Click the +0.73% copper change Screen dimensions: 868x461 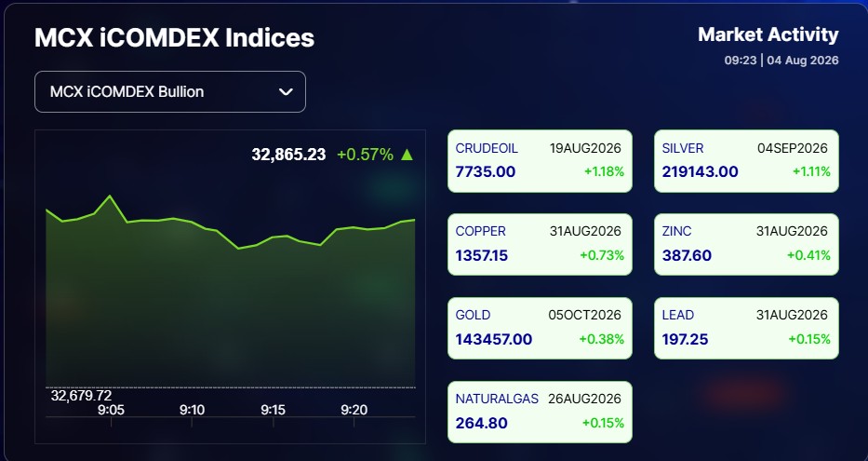tap(602, 255)
